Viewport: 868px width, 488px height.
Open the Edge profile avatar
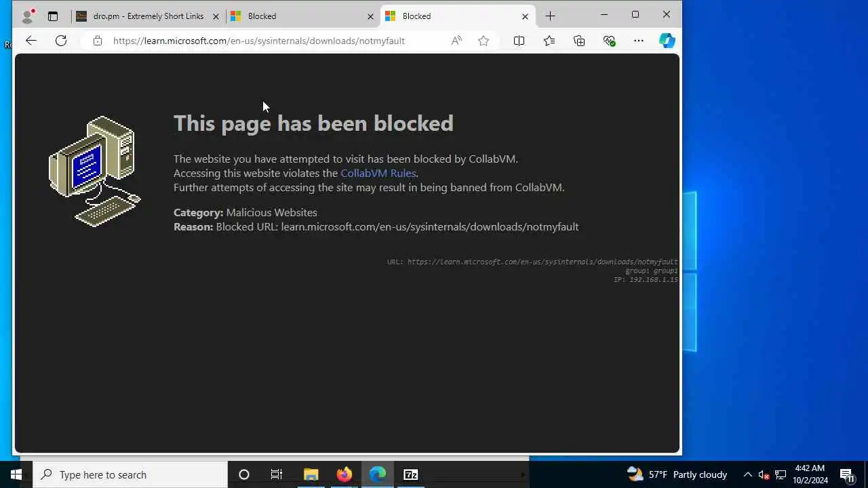tap(28, 16)
